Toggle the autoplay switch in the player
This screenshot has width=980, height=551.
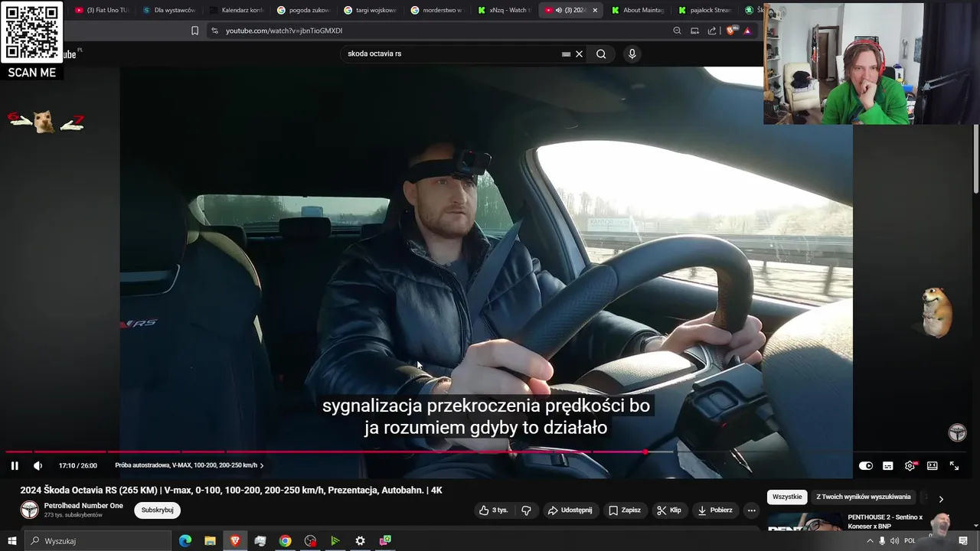(x=866, y=465)
